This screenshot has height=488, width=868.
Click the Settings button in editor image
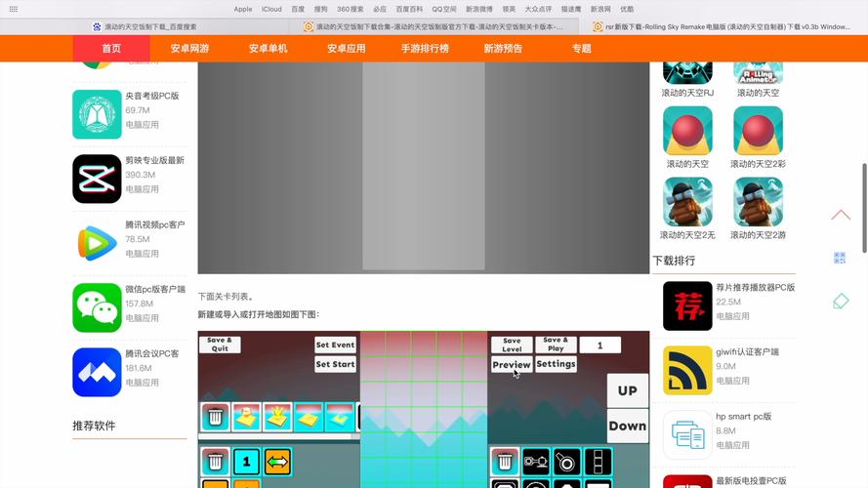(556, 364)
